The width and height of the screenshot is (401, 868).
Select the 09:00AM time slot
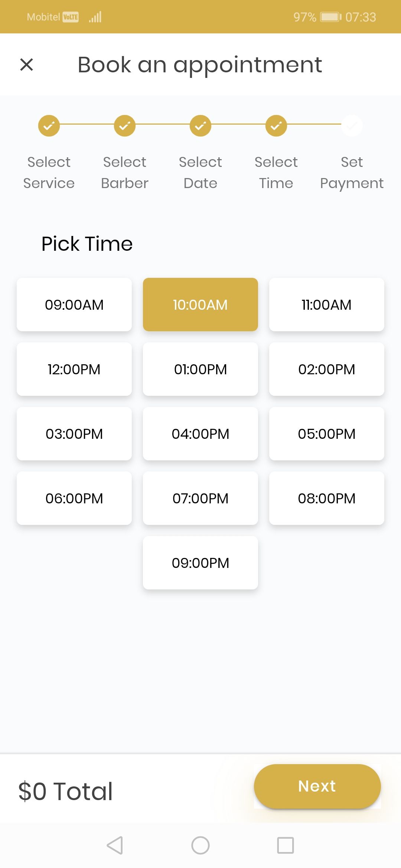[74, 305]
